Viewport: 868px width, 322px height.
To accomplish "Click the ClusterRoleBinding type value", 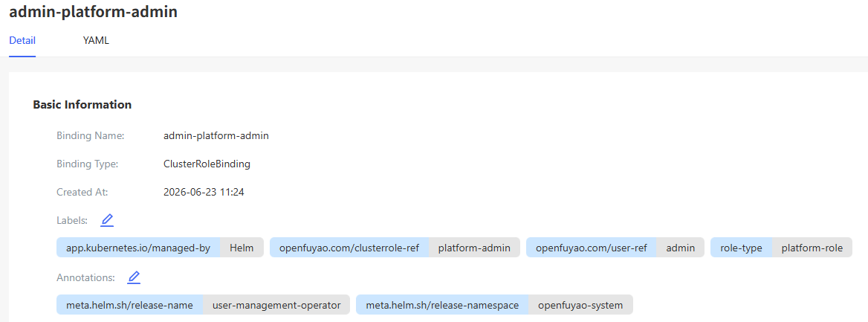I will [207, 164].
